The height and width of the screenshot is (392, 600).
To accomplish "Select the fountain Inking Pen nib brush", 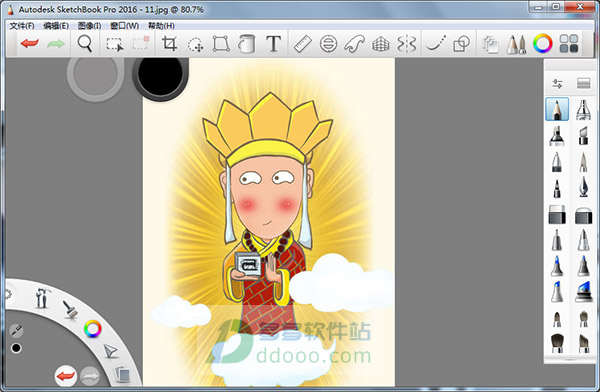I will (583, 187).
